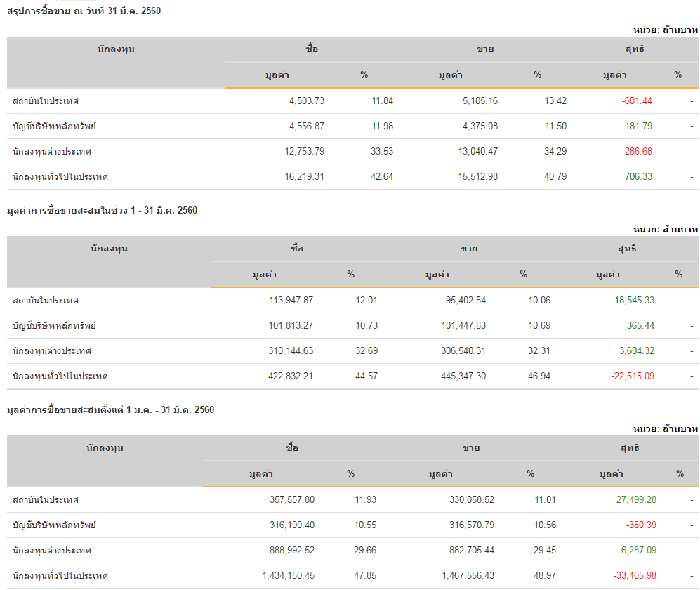Click the title "มูลค่าการซื้อขายสะสมในช่วง 1 - 31 มี.ค. 2560"
The height and width of the screenshot is (590, 700).
point(102,210)
